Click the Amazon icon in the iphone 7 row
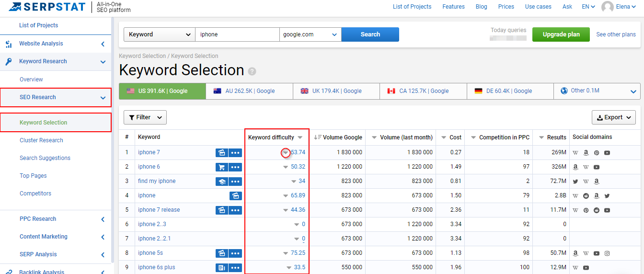 (x=586, y=153)
